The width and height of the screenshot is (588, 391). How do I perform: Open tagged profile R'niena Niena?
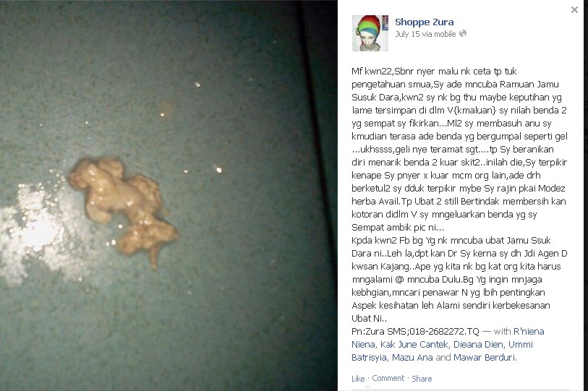(448, 338)
